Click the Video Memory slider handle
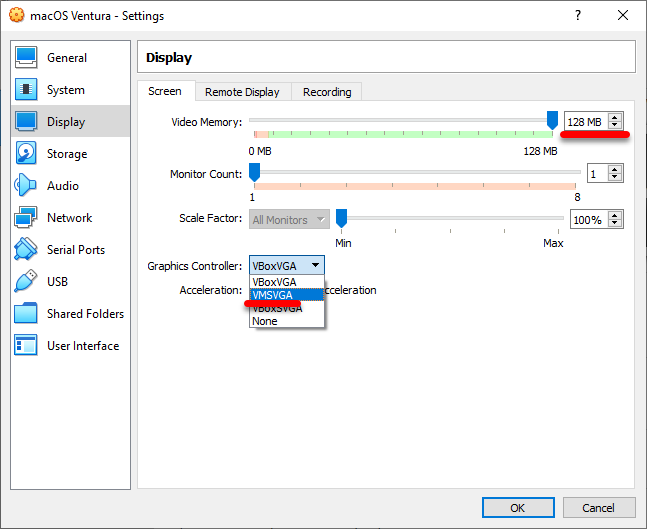Screen dimensions: 647x529 [x=552, y=120]
